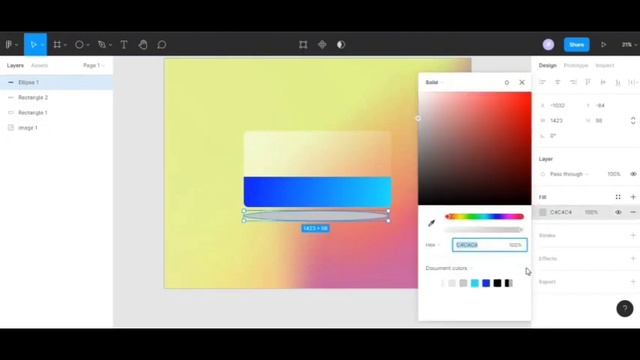Screen dimensions: 640x360
Task: Switch to the Prototype tab
Action: click(x=576, y=66)
